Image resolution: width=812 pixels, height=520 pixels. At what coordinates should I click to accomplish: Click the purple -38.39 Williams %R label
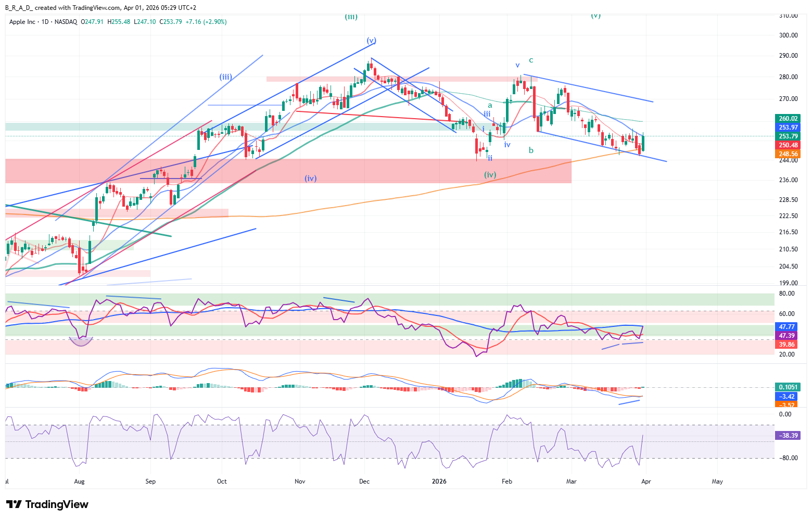point(788,436)
